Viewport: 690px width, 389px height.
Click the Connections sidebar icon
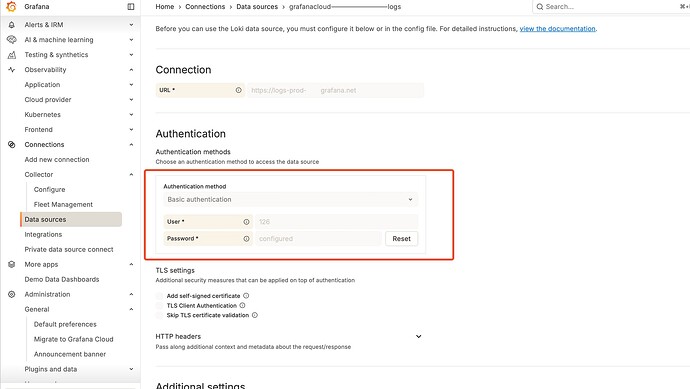pyautogui.click(x=12, y=144)
